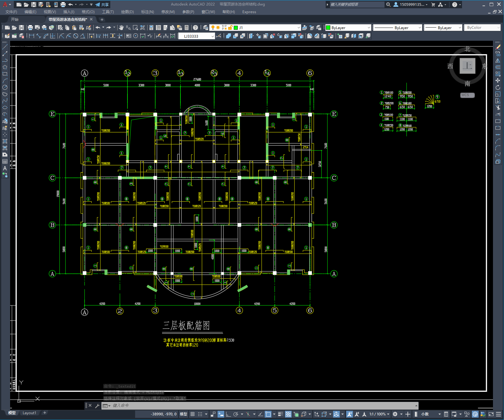This screenshot has height=420, width=504.
Task: Add a new layout with plus next to Layout1
Action: (x=45, y=413)
